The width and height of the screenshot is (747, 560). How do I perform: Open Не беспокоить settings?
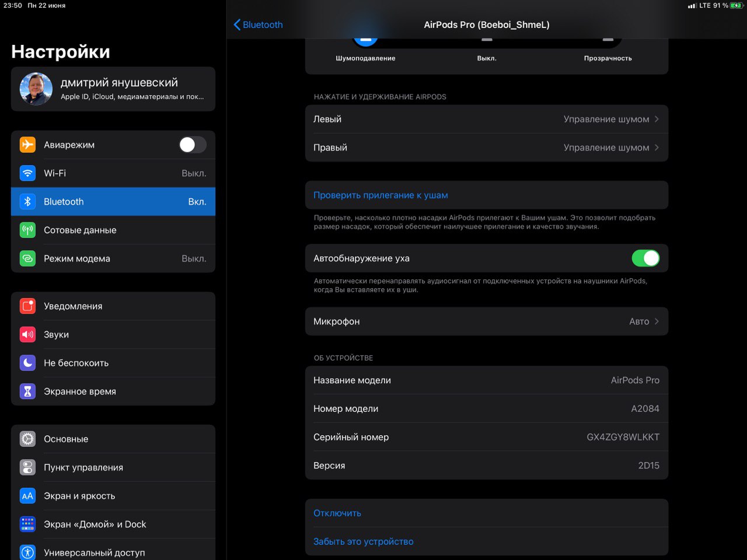click(113, 363)
